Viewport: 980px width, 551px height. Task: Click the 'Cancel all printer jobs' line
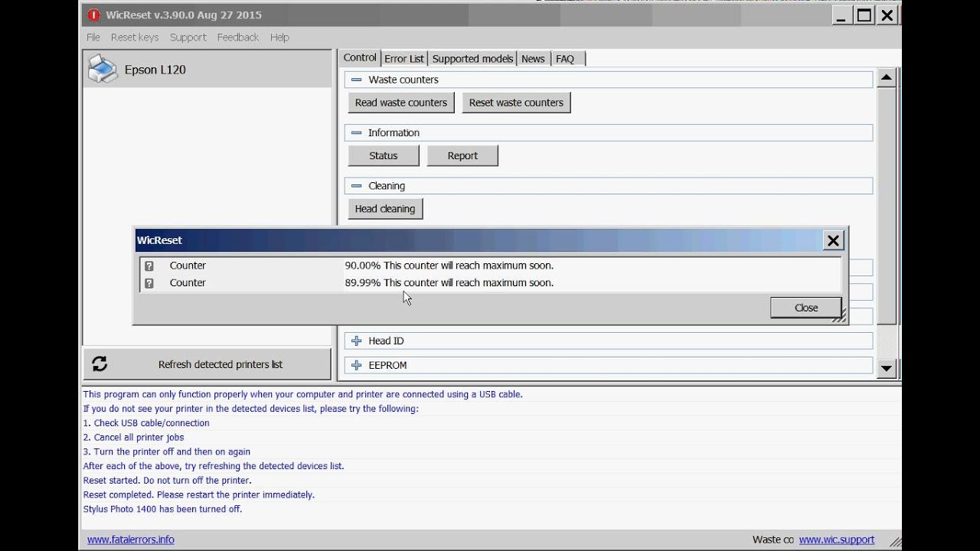click(134, 438)
